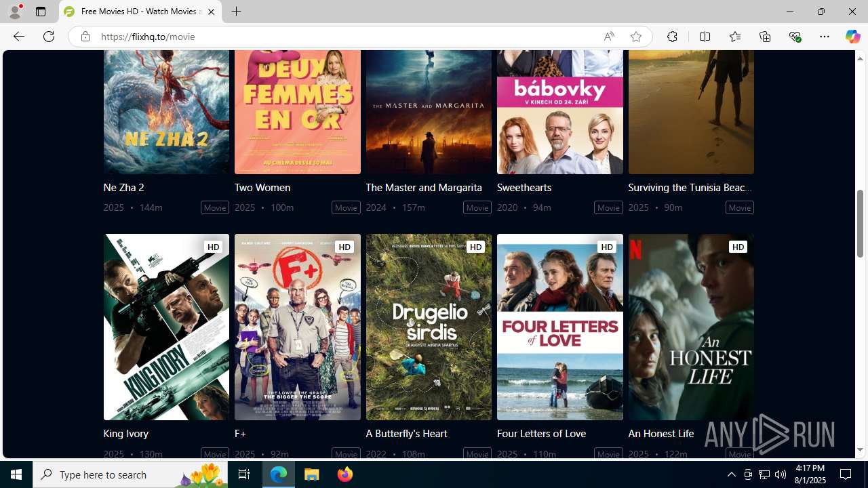Click Movie badge under Ne Zha 2

[x=215, y=207]
